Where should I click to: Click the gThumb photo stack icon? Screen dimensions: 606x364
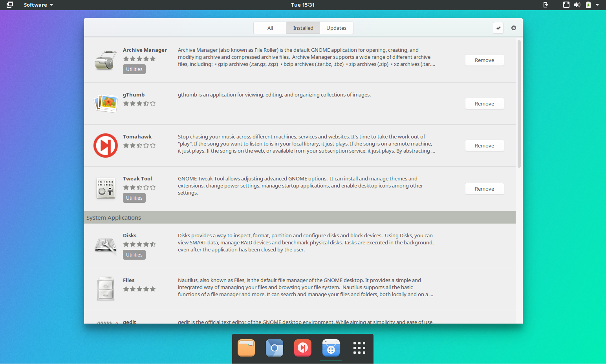(x=106, y=104)
